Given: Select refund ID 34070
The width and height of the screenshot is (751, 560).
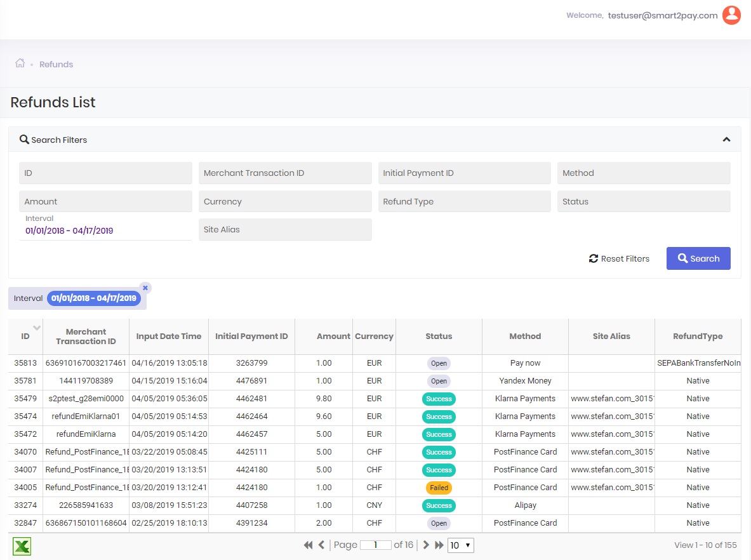Looking at the screenshot, I should [x=25, y=451].
